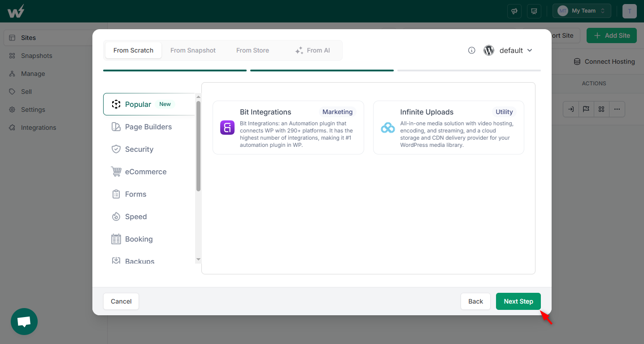Click the category list scrollbar thumb
Screen dimensions: 644x344
coord(198,146)
